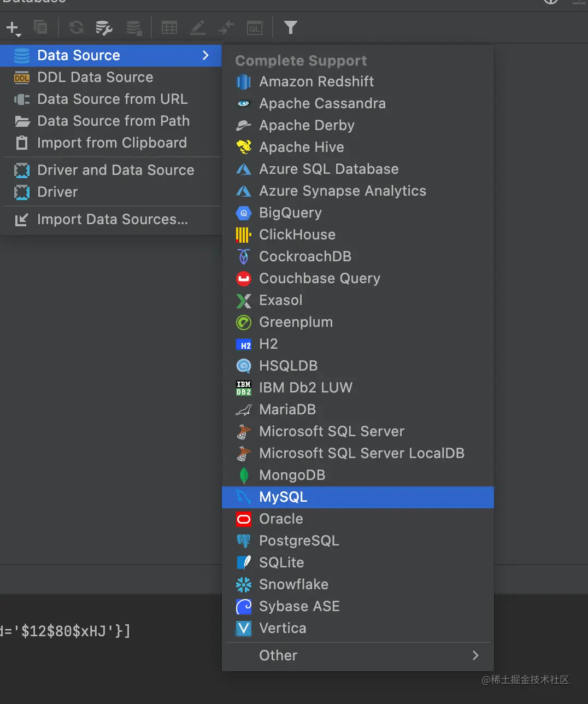588x704 pixels.
Task: Open Import Data Sources... entry
Action: pos(111,219)
